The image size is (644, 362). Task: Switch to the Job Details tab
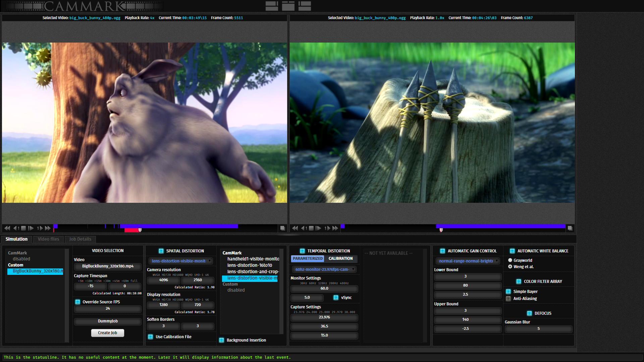79,239
